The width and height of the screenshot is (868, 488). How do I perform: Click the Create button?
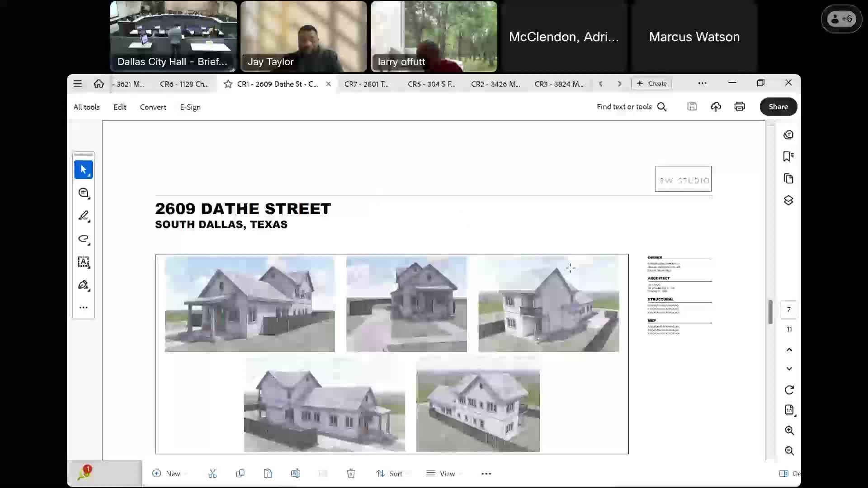pyautogui.click(x=651, y=84)
